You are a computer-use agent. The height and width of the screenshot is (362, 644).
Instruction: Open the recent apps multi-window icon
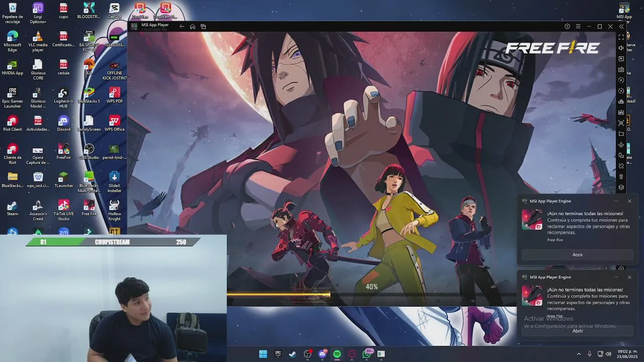(203, 27)
